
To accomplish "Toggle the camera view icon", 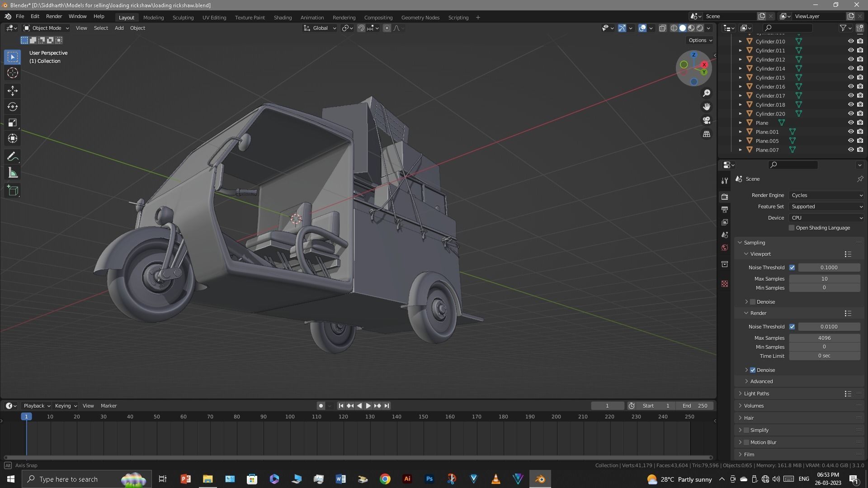I will (707, 121).
